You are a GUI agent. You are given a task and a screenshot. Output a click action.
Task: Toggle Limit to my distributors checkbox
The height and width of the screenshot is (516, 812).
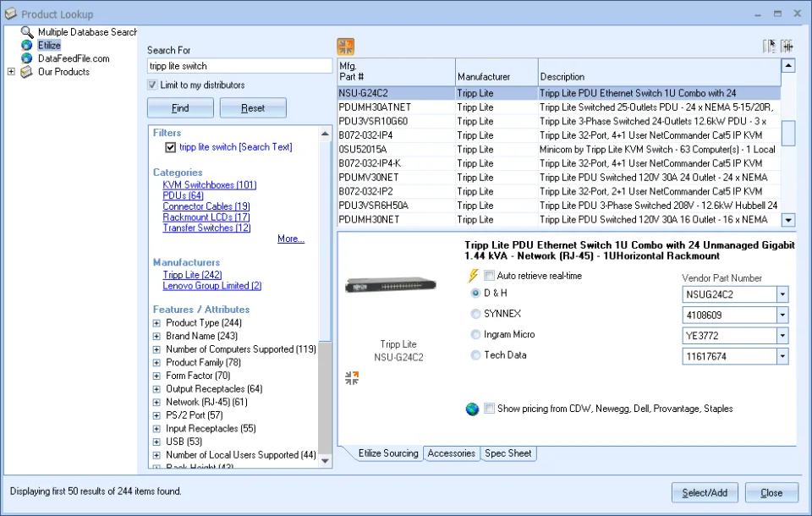point(152,85)
